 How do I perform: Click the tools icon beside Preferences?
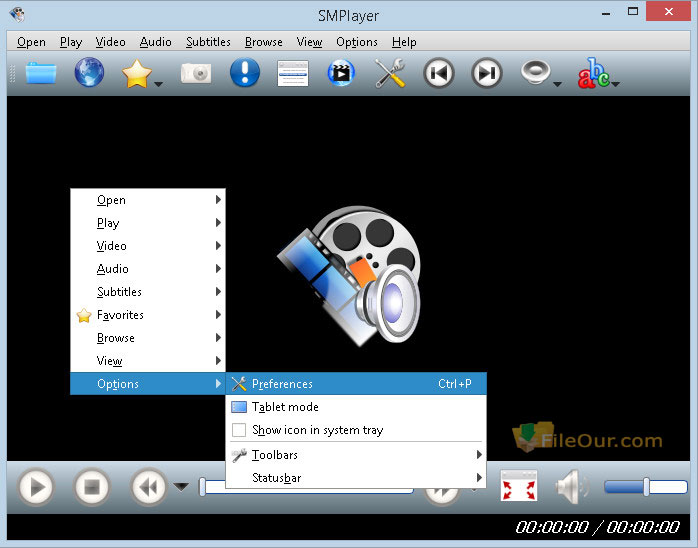click(239, 384)
